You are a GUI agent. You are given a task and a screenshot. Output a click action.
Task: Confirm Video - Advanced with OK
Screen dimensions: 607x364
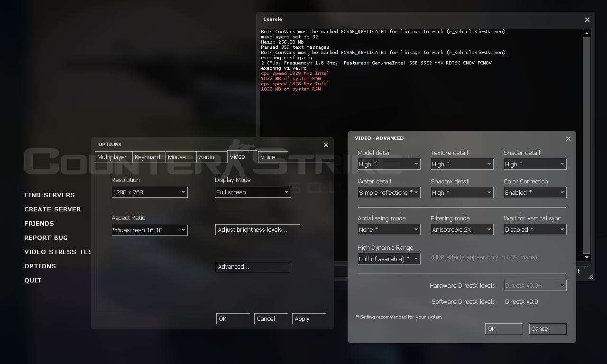504,329
